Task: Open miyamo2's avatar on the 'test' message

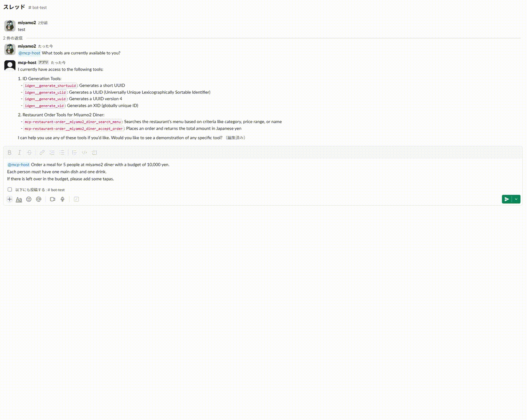Action: 10,26
